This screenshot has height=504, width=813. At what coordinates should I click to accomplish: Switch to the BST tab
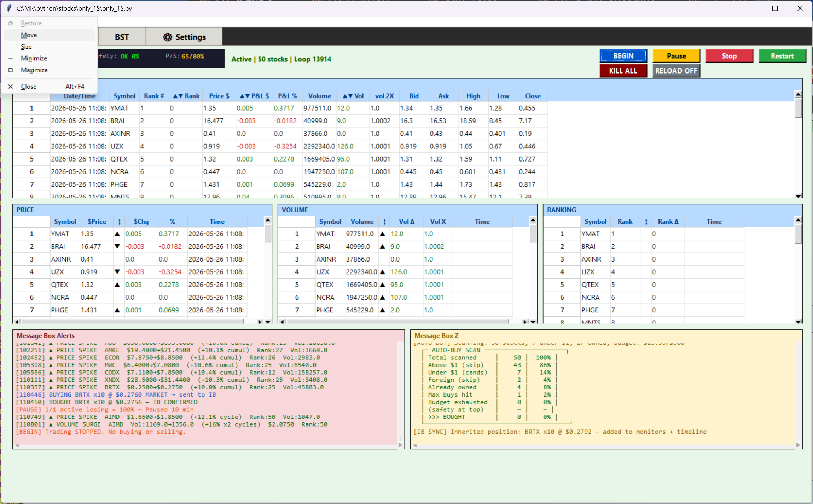click(x=122, y=37)
